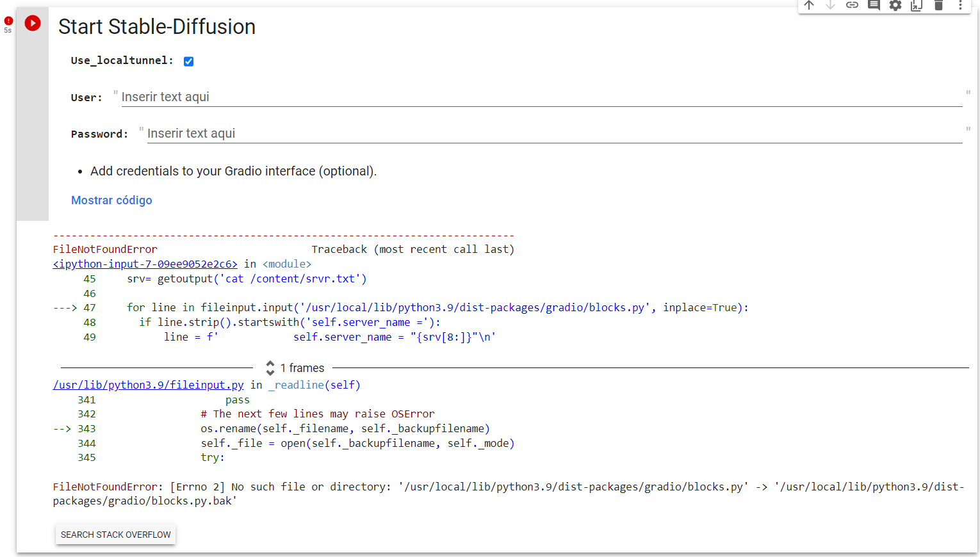The width and height of the screenshot is (980, 557).
Task: Add a comment to the cell
Action: pos(874,5)
